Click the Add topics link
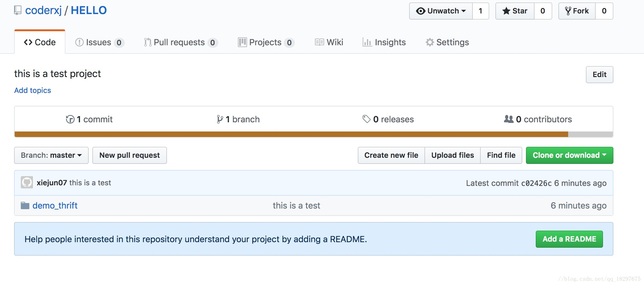 click(33, 91)
